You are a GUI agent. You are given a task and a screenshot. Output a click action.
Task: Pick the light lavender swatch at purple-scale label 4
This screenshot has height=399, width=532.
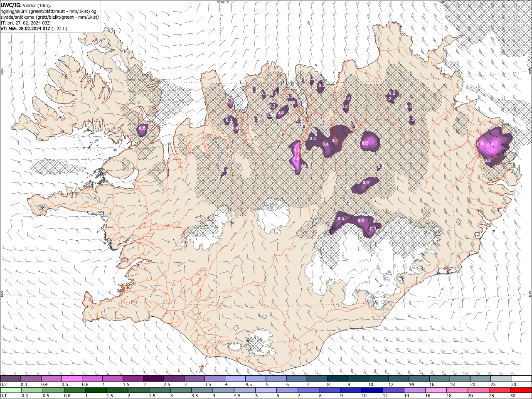coord(235,379)
